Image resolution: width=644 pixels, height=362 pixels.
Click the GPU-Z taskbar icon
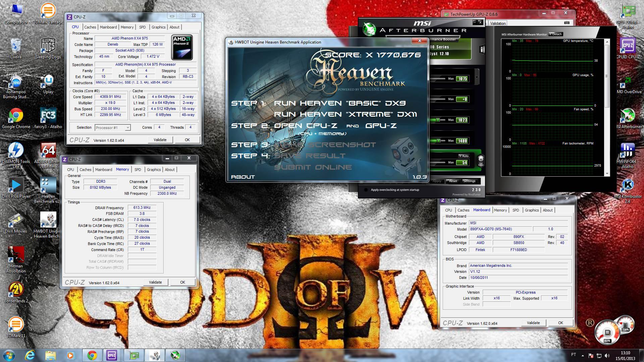click(134, 355)
